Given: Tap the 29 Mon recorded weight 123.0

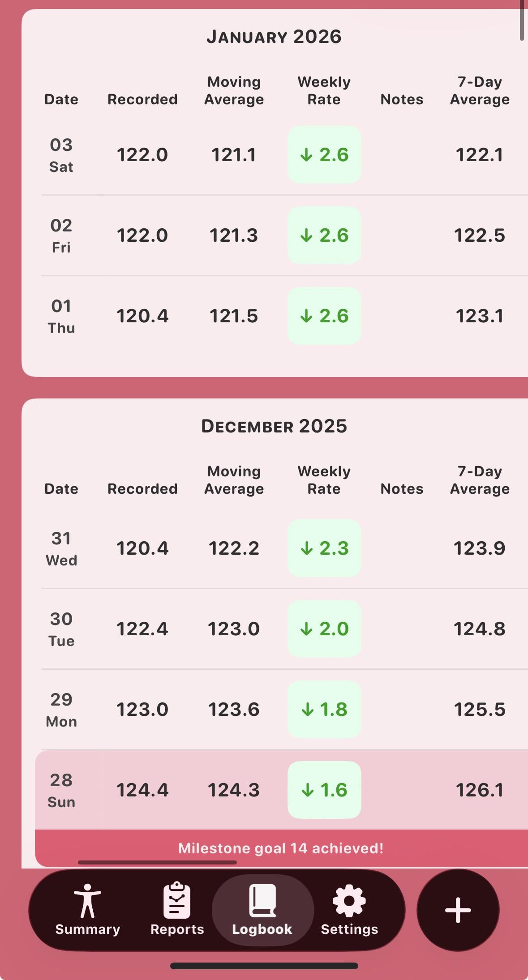Looking at the screenshot, I should click(x=142, y=709).
